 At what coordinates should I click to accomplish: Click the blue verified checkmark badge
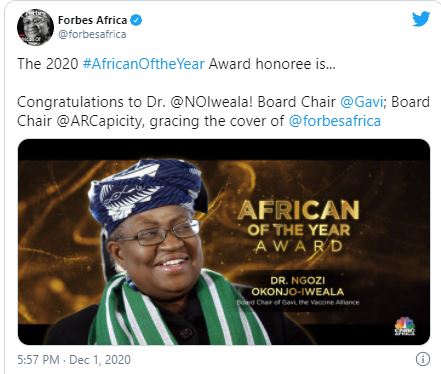click(136, 20)
